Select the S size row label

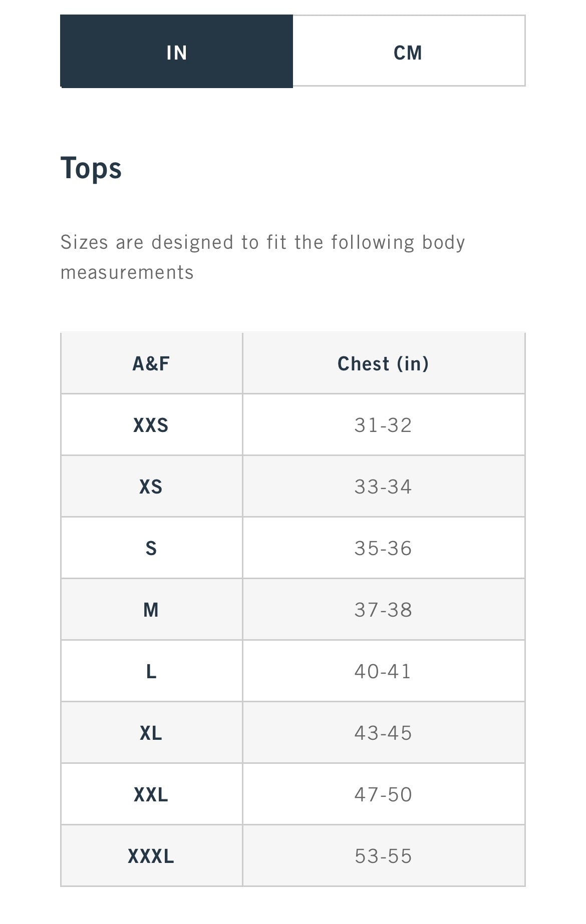[151, 548]
